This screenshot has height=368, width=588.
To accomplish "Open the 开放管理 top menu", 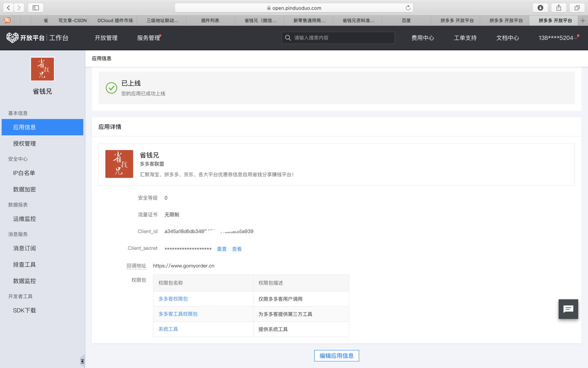I will 106,38.
